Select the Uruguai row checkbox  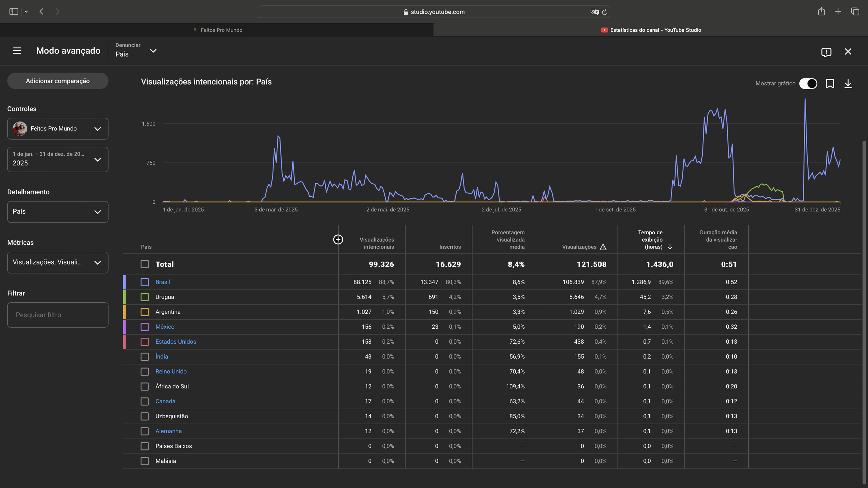coord(144,297)
